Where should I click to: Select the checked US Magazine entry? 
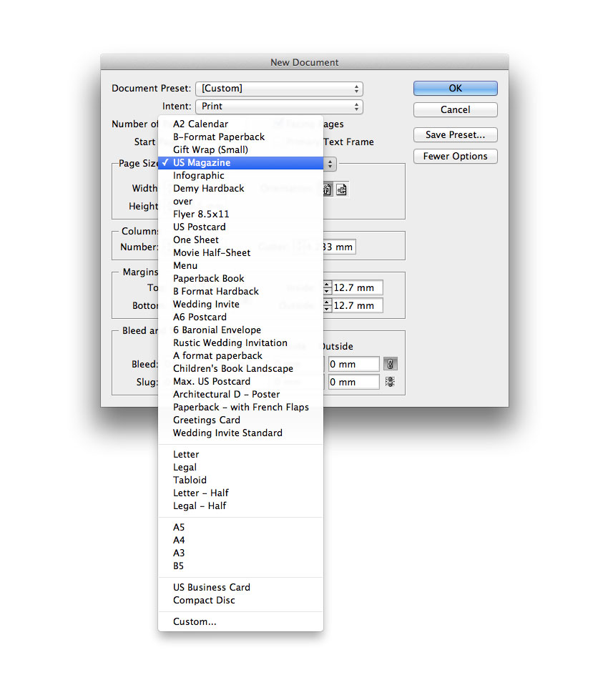pyautogui.click(x=202, y=163)
